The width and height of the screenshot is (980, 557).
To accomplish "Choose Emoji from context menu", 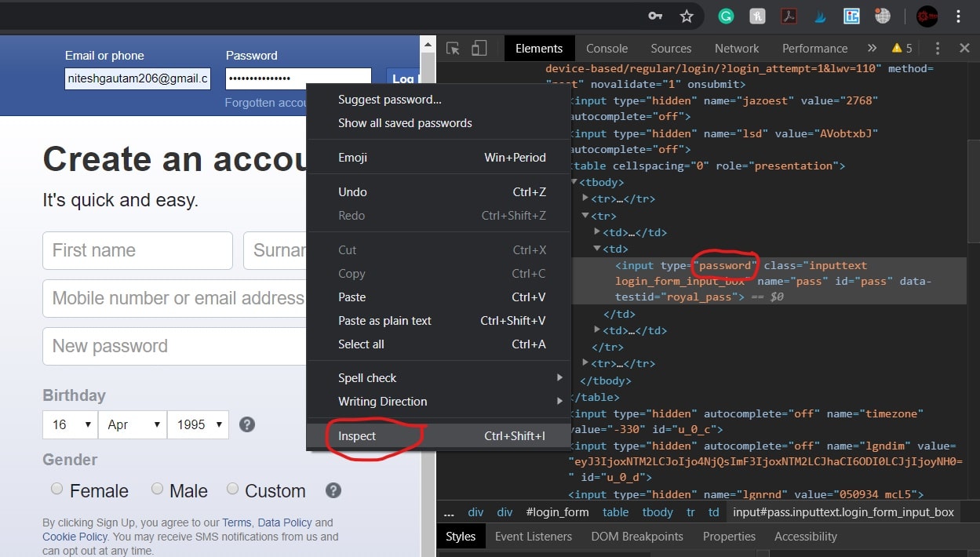I will pos(439,158).
